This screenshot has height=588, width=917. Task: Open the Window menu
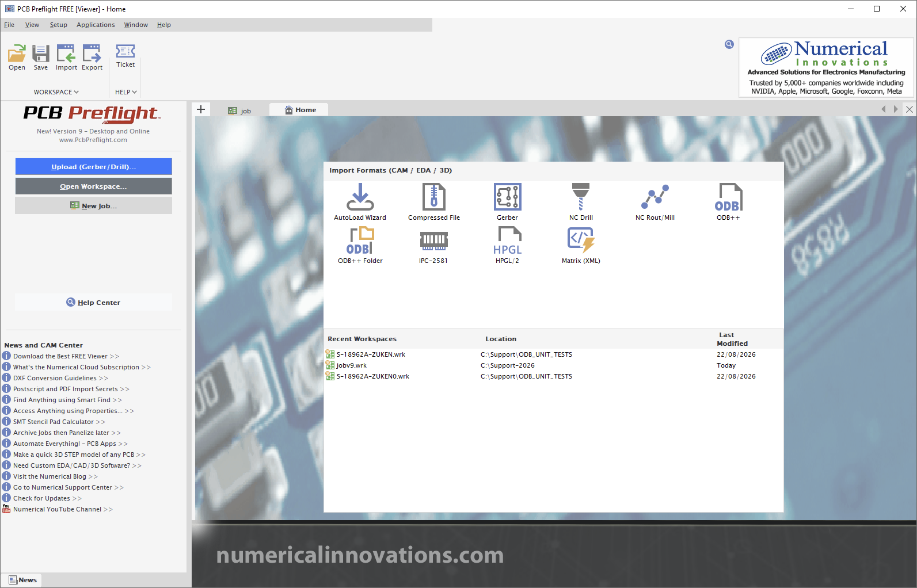tap(136, 25)
